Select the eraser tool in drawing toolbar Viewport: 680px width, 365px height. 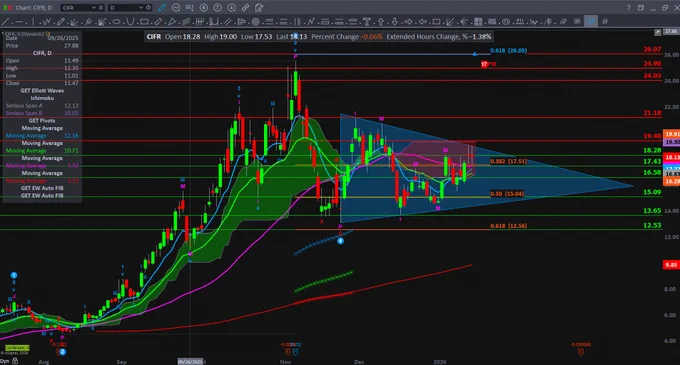click(563, 21)
